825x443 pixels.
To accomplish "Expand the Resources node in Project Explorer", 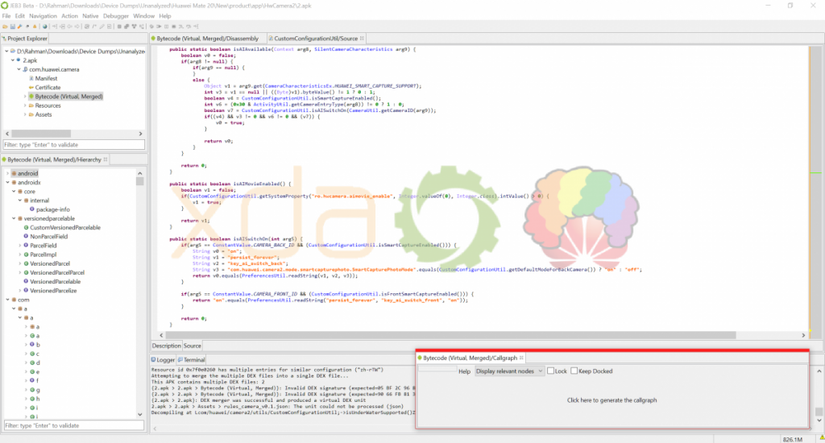I will click(x=25, y=106).
